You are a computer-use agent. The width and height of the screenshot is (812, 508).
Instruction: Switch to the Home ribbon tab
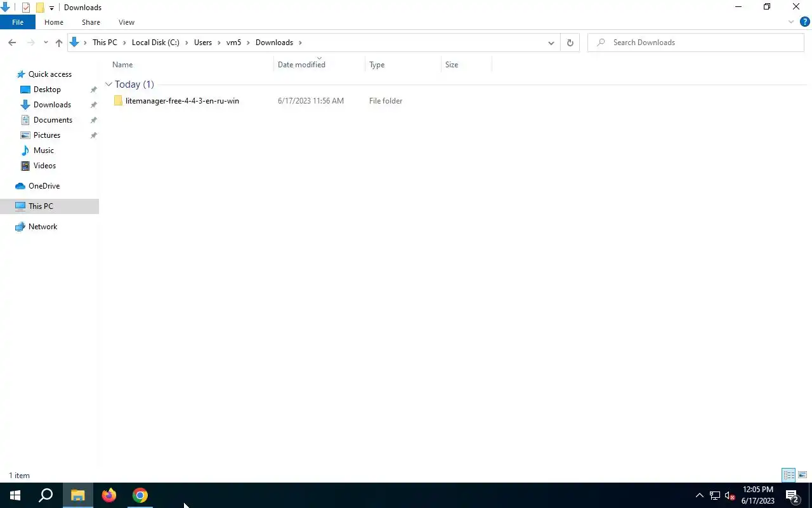tap(54, 22)
